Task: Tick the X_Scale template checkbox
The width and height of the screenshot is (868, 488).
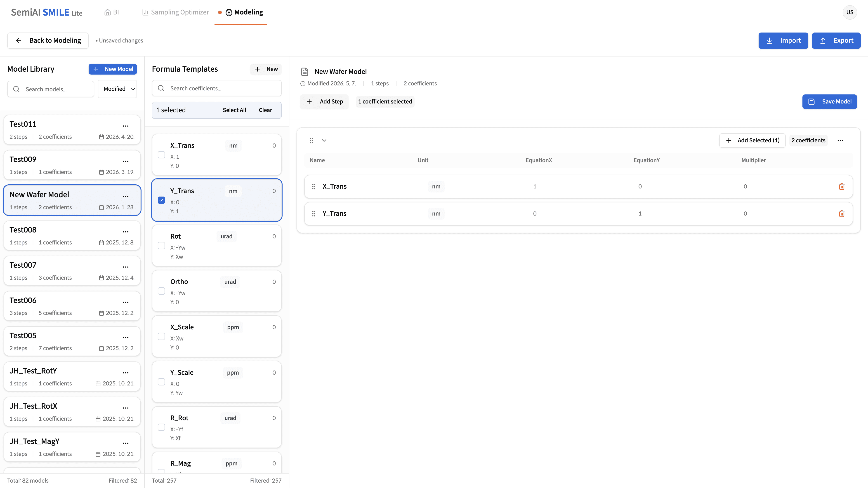Action: 161,336
